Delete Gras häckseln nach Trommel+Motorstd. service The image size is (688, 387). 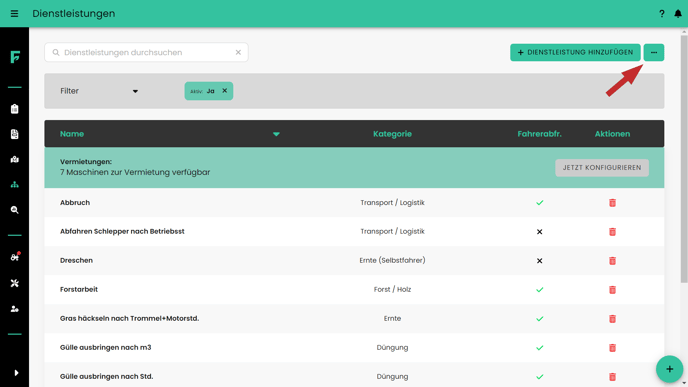pyautogui.click(x=613, y=319)
